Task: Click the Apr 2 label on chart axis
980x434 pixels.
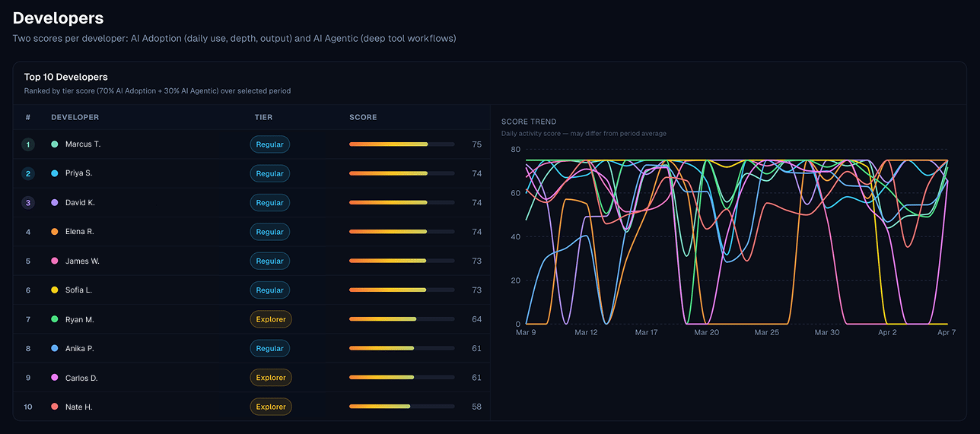Action: (887, 332)
